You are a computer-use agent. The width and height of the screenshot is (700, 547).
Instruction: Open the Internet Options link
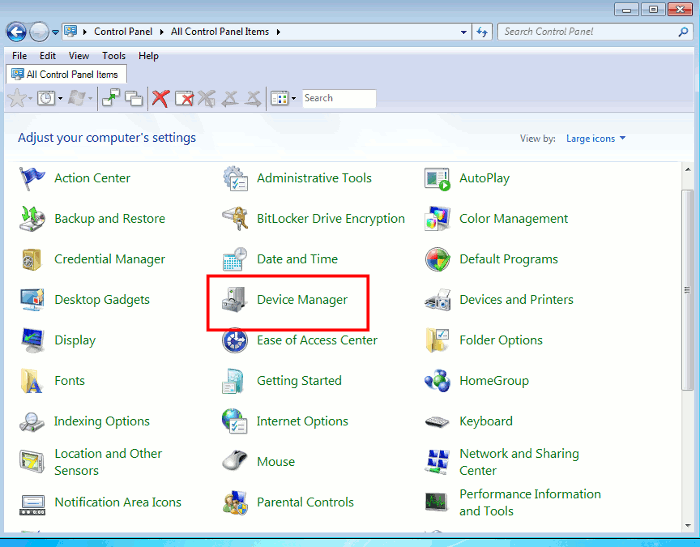[302, 421]
